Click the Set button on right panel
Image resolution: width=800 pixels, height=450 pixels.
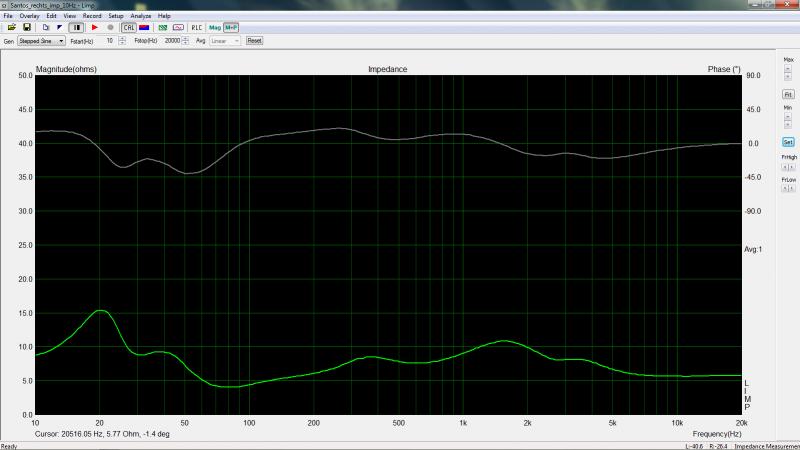788,143
